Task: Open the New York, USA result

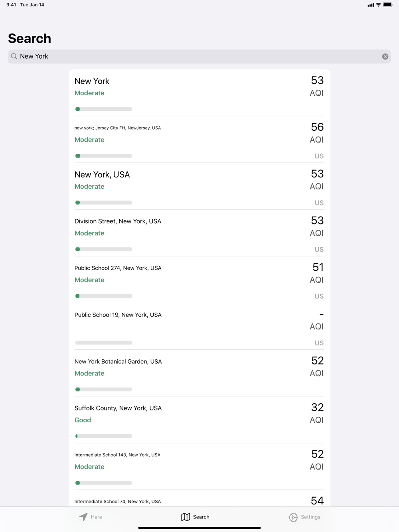Action: (x=199, y=186)
